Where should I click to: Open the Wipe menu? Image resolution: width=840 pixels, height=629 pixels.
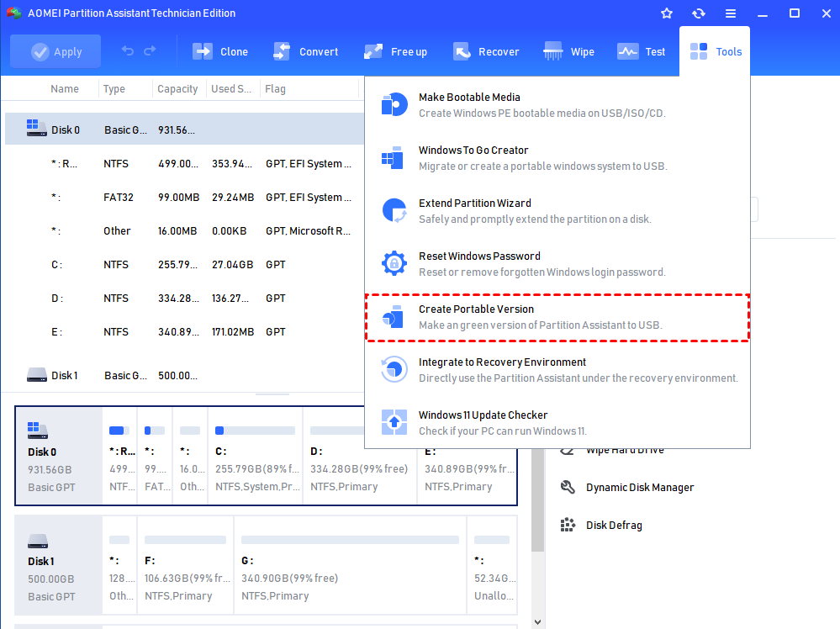(569, 51)
